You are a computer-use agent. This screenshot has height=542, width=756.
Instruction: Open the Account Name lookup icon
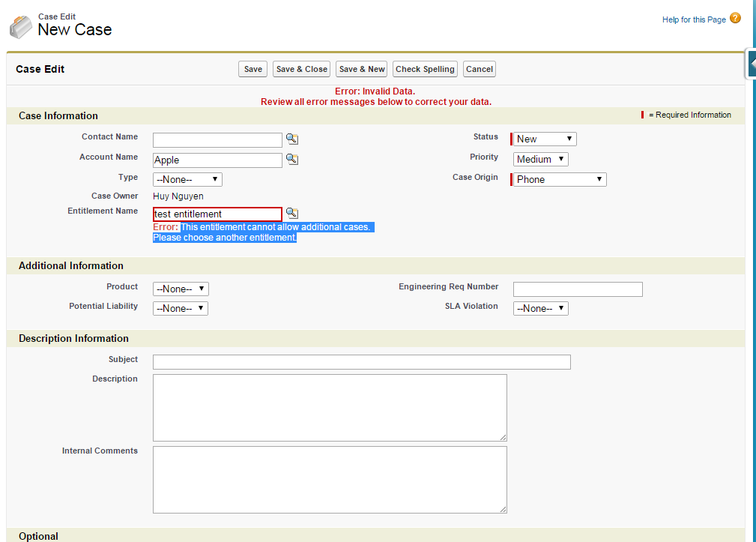tap(292, 160)
